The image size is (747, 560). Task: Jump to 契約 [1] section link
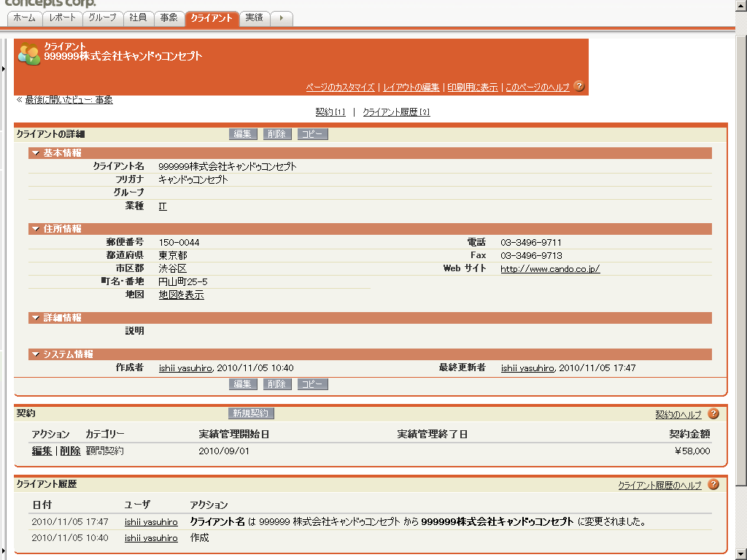[330, 112]
